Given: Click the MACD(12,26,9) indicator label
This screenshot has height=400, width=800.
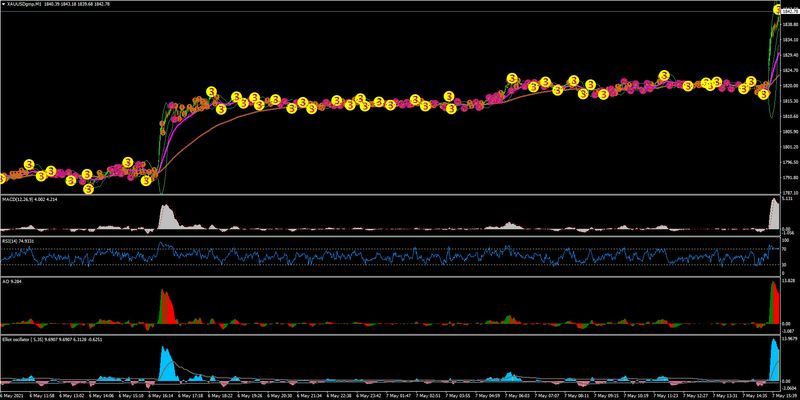Looking at the screenshot, I should click(x=24, y=200).
